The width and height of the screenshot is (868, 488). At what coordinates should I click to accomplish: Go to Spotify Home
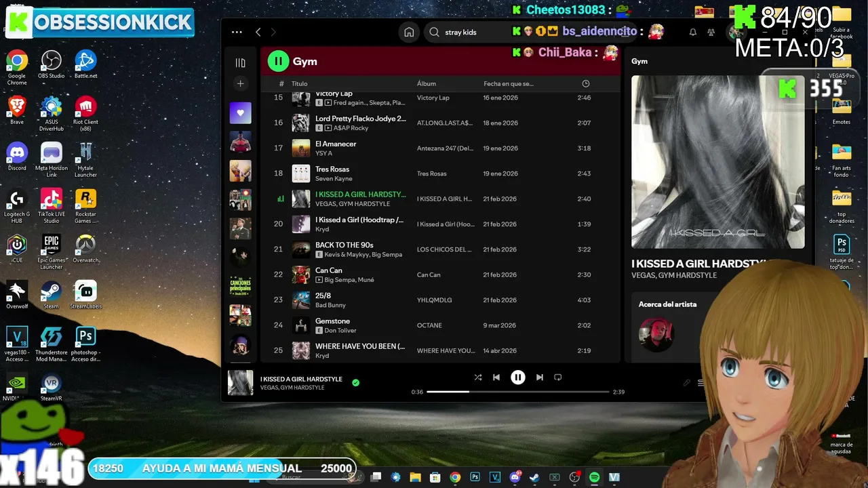click(409, 32)
